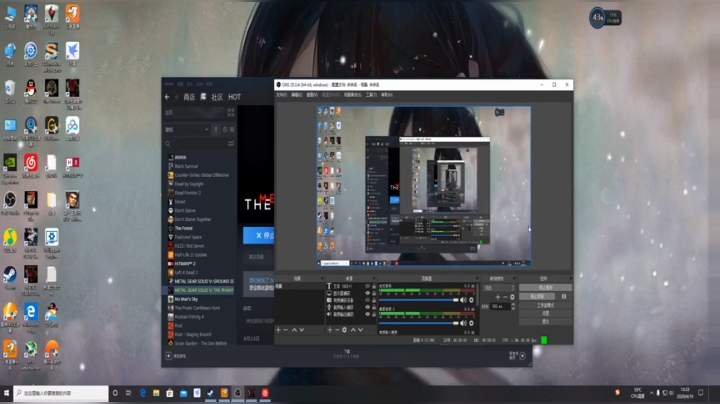Move scene up in OBS Scenes panel

294,330
